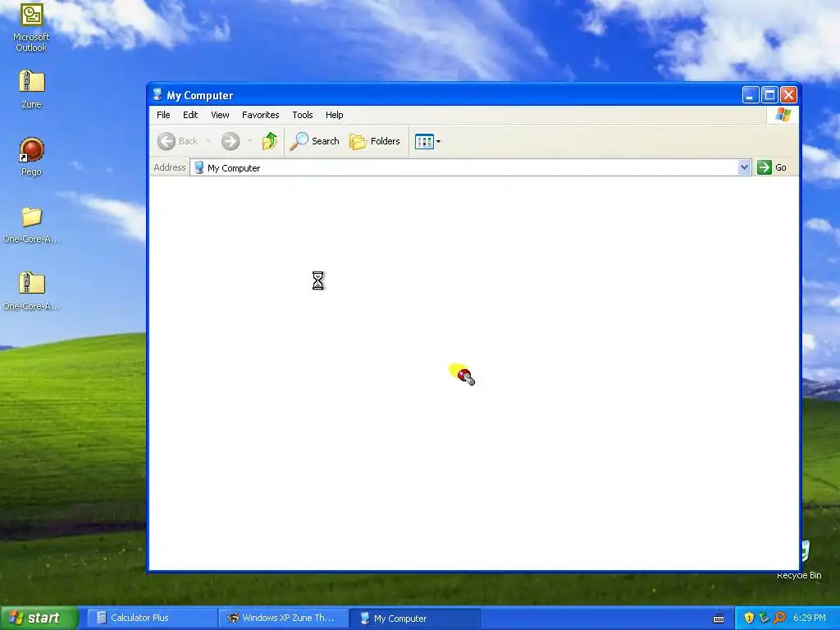
Task: Switch to Windows XP Zune Theme taskbar button
Action: (282, 618)
